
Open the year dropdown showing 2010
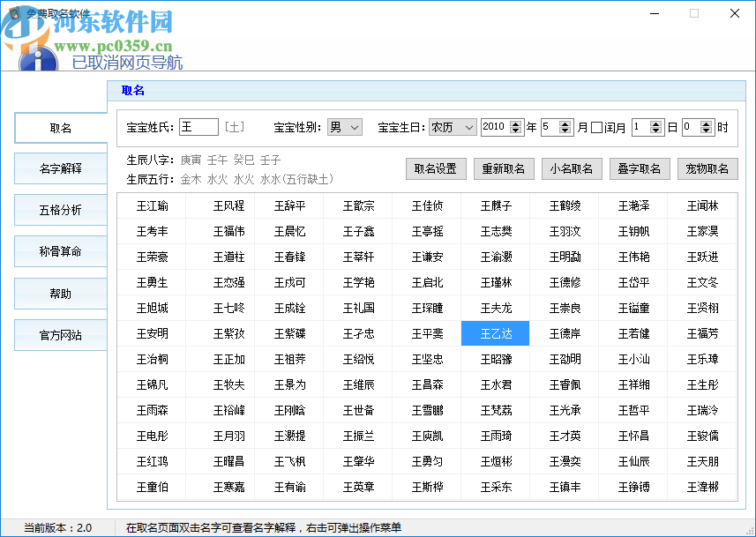click(x=502, y=126)
